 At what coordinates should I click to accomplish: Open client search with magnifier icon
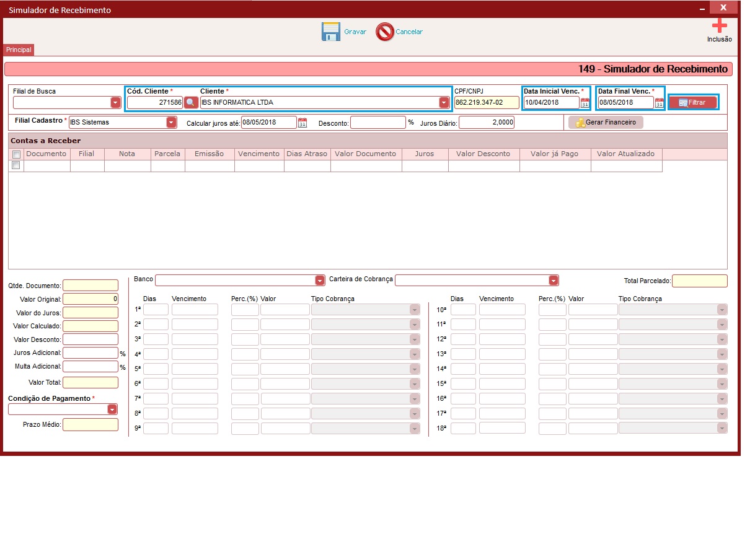[x=191, y=102]
